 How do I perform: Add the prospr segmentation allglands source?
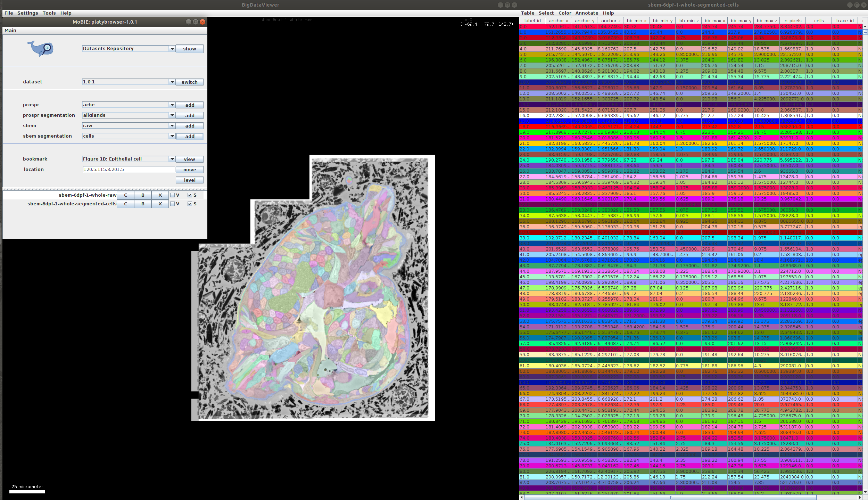click(190, 115)
